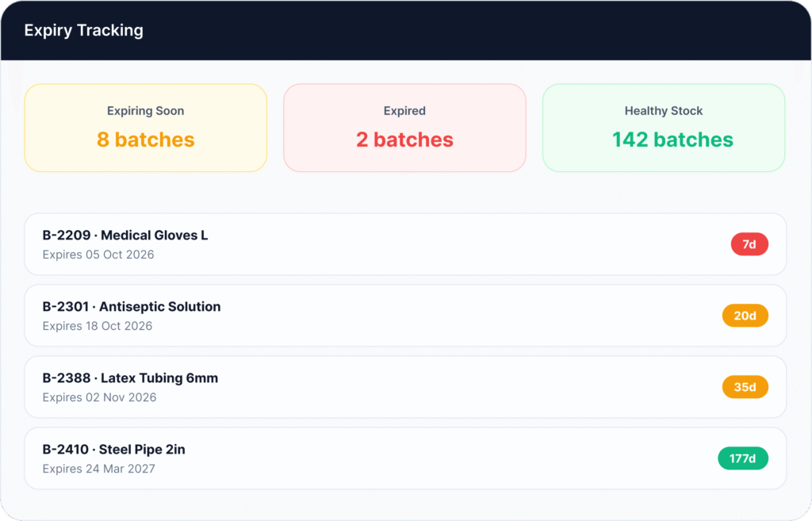Select the '8 batches' count
The image size is (812, 521).
coord(146,140)
